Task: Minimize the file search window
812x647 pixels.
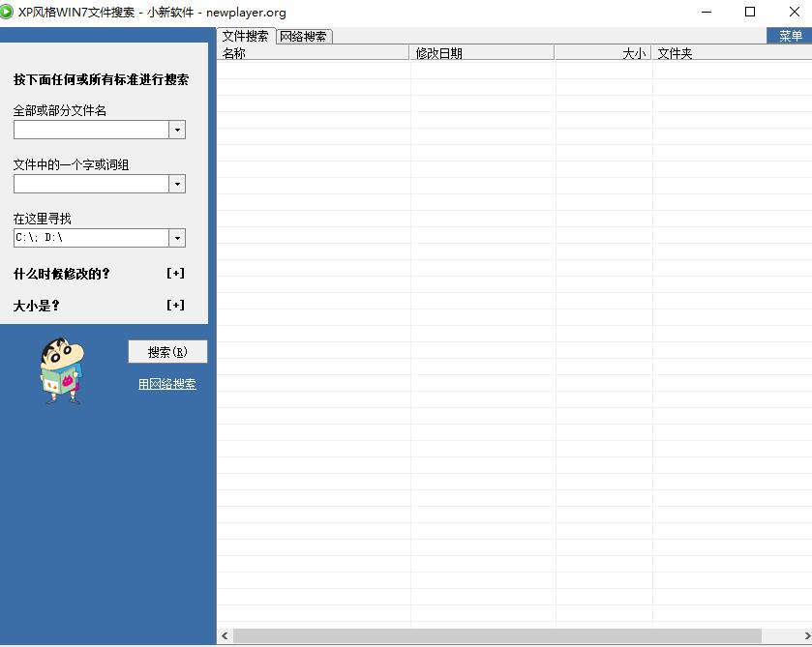Action: [706, 12]
